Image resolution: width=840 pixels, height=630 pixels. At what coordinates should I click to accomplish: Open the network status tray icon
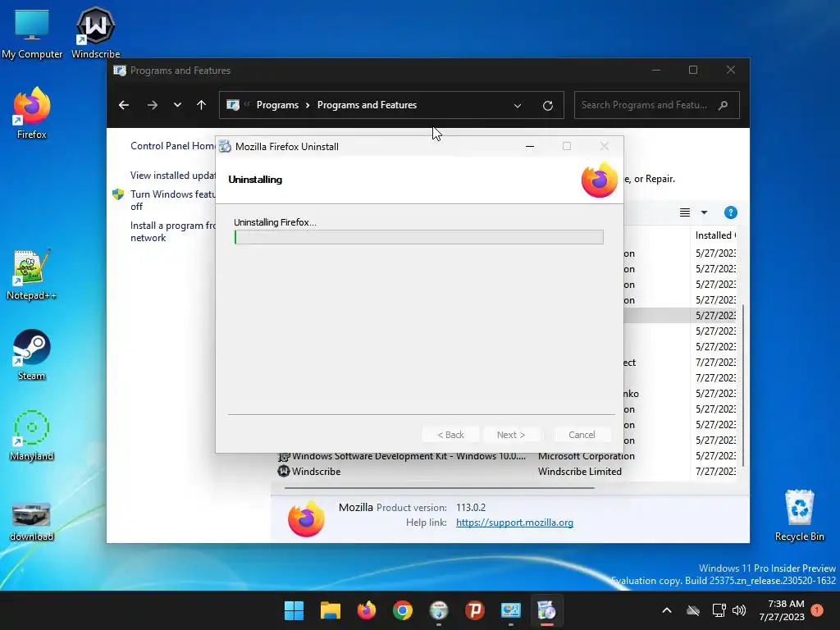(719, 610)
